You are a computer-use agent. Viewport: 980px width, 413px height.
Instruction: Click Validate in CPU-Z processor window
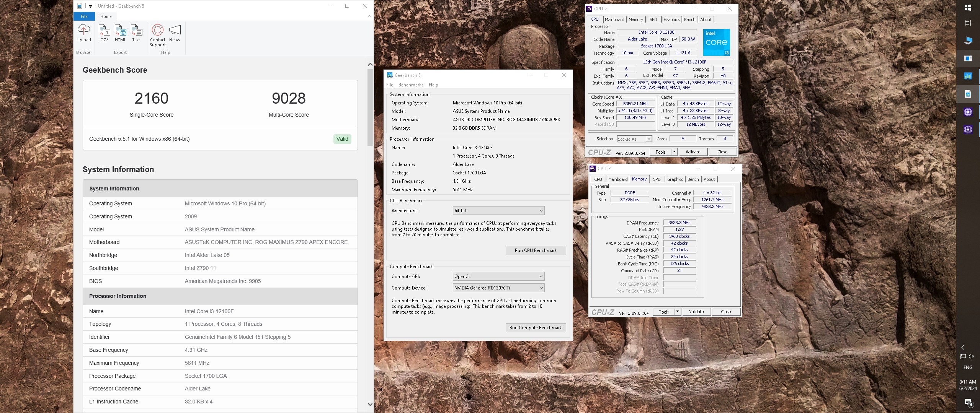(693, 152)
